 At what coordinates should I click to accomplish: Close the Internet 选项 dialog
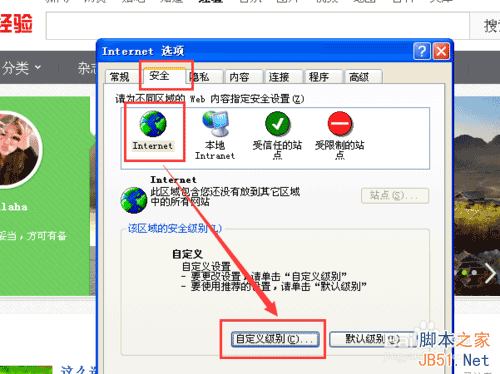pyautogui.click(x=441, y=51)
